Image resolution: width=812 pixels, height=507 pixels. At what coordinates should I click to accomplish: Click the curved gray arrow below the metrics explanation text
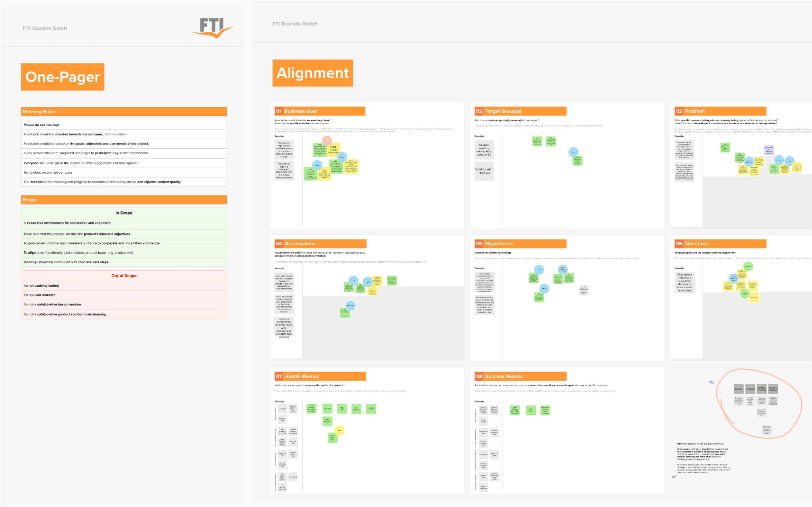[x=674, y=477]
